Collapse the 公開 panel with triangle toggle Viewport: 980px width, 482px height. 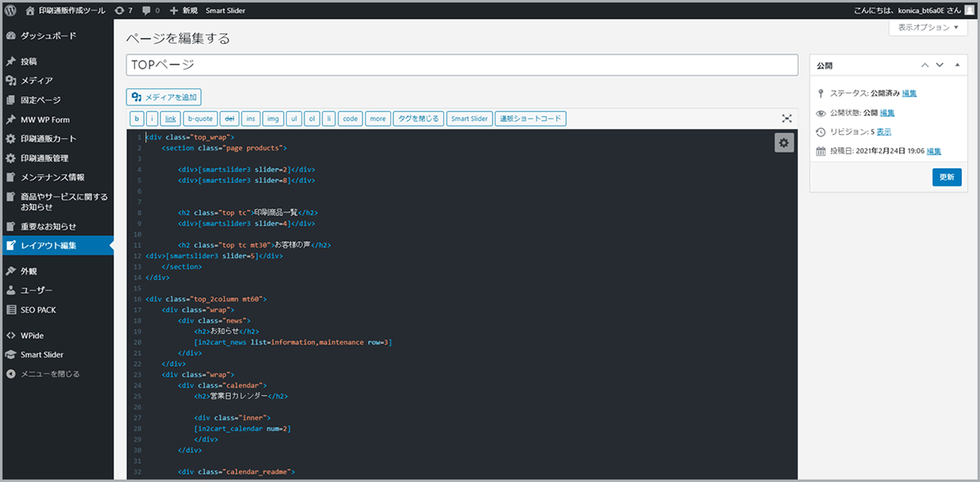(x=956, y=65)
